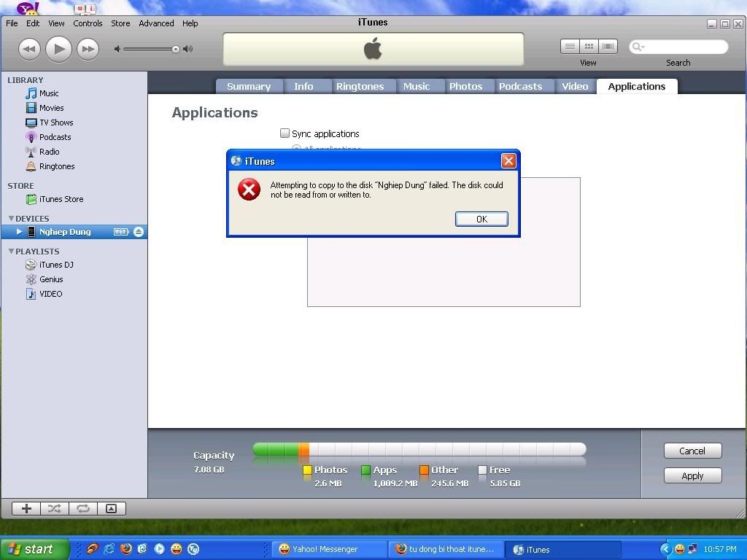The width and height of the screenshot is (747, 560).
Task: Switch to the Info tab
Action: point(303,87)
